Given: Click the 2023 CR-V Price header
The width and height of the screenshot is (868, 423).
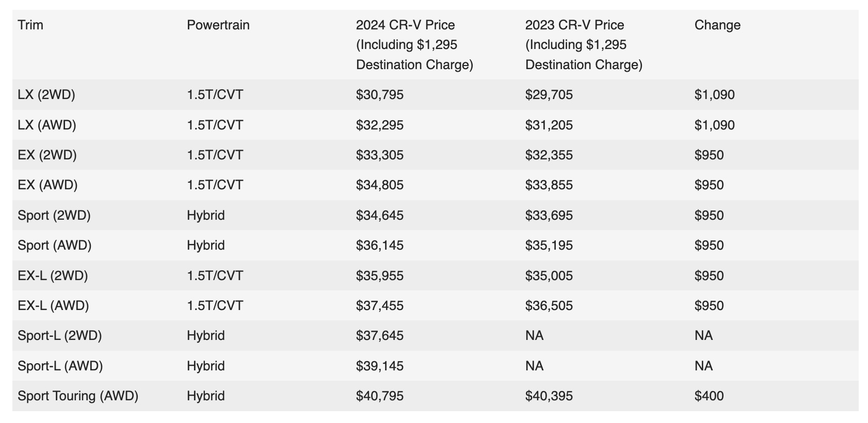Looking at the screenshot, I should tap(584, 45).
